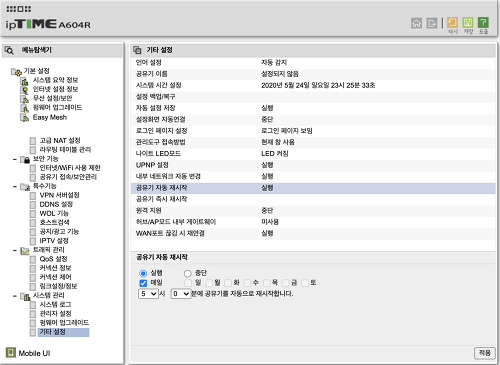The height and width of the screenshot is (365, 500).
Task: Click the 메뉴탐색기 search magnifier icon
Action: (9, 50)
